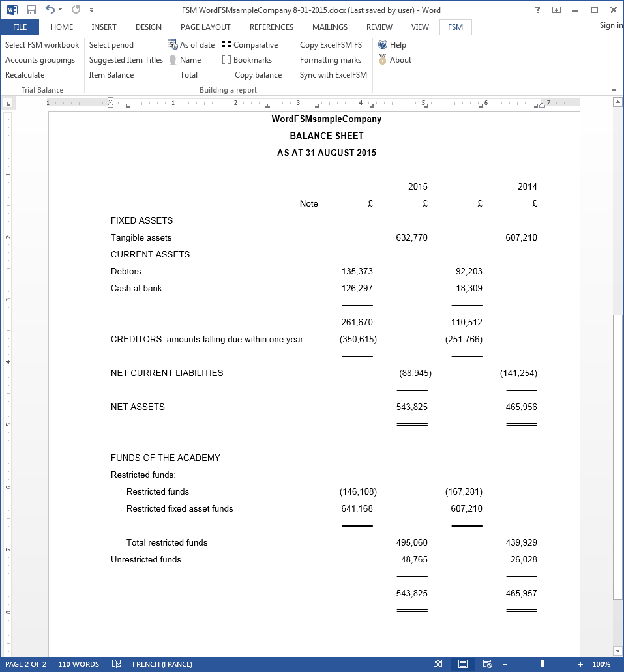624x672 pixels.
Task: Click the first line indent marker on ruler
Action: (111, 101)
